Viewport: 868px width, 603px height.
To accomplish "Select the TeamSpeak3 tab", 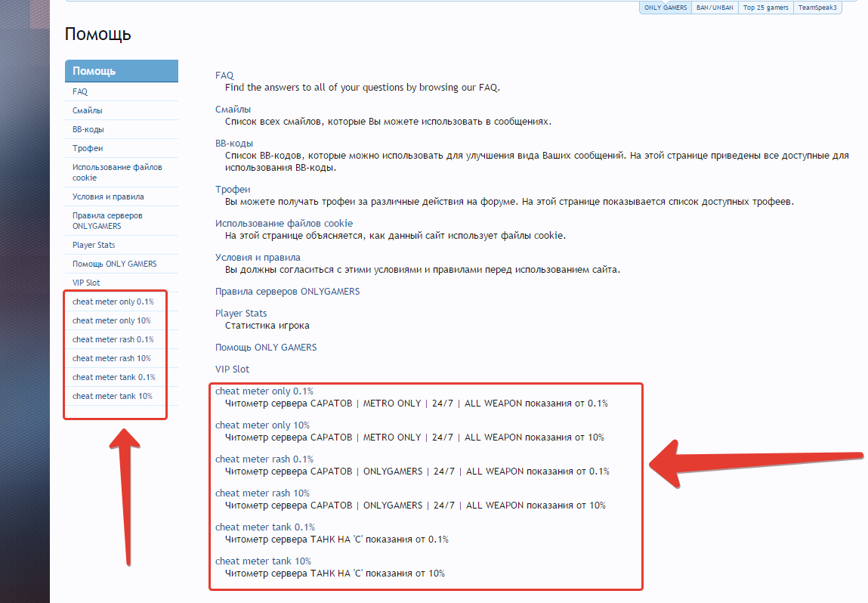I will coord(817,8).
